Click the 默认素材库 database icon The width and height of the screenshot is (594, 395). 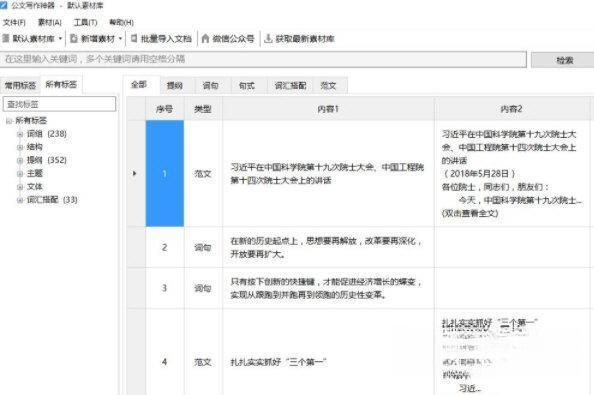[x=6, y=38]
